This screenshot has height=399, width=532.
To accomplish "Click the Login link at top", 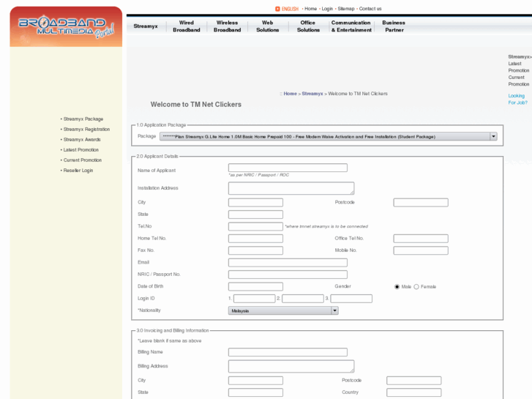I will (x=327, y=9).
